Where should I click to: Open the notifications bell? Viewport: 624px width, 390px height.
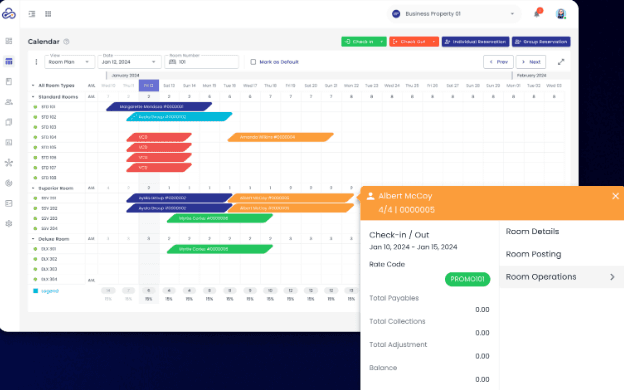(x=537, y=14)
